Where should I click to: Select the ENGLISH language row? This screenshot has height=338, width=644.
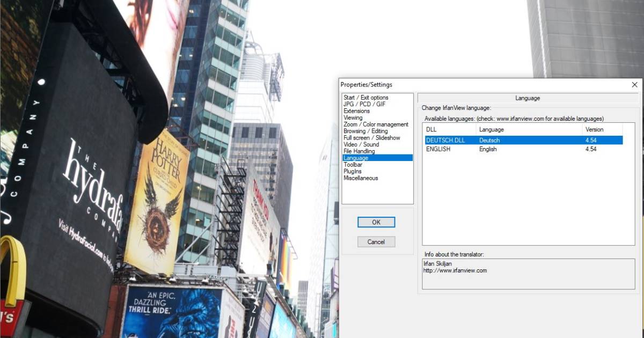523,149
